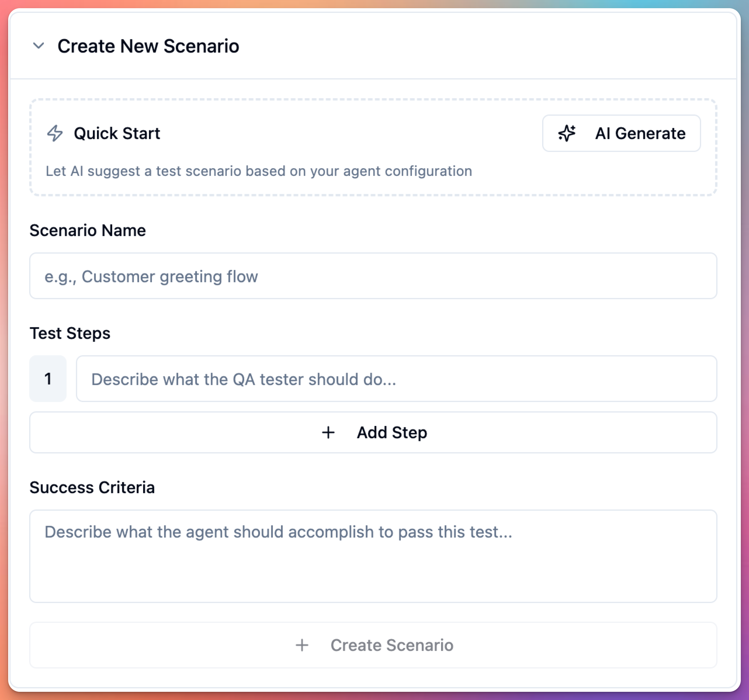
Task: Click the sparkles icon inside AI Generate
Action: pos(567,133)
